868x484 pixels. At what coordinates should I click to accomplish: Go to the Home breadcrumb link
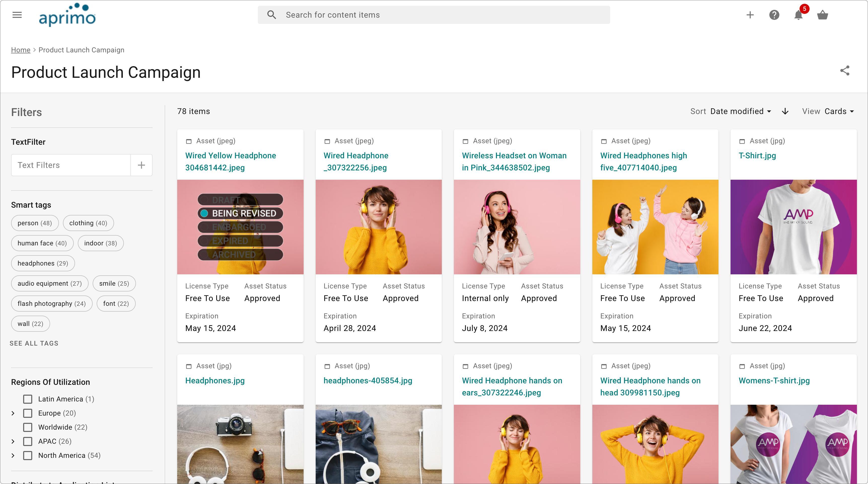point(21,50)
